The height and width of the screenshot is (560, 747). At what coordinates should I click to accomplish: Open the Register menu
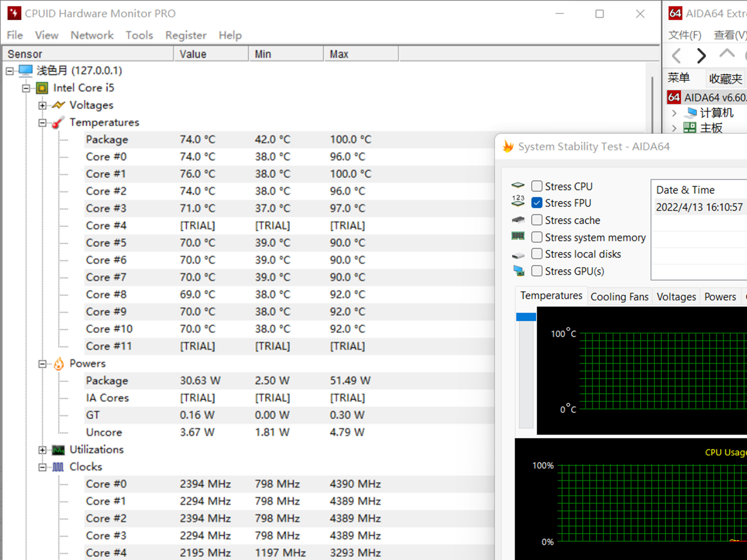click(186, 35)
